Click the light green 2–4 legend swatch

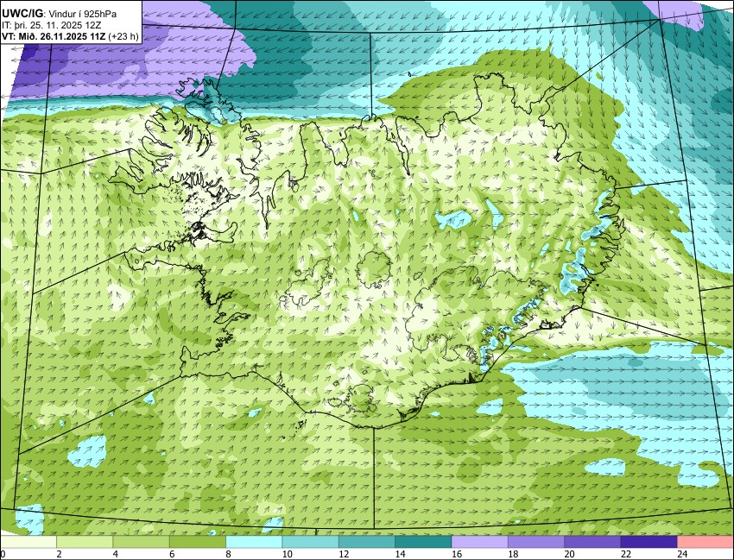click(x=85, y=542)
